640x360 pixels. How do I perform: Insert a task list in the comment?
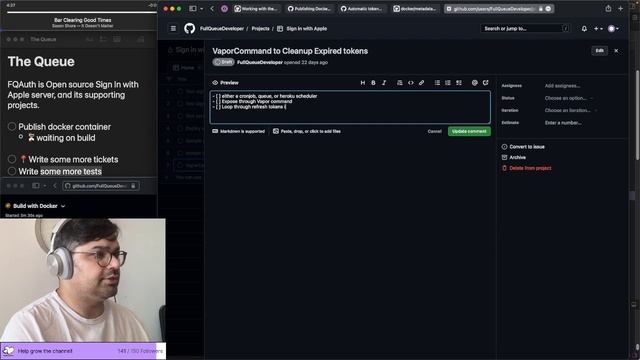pos(459,82)
